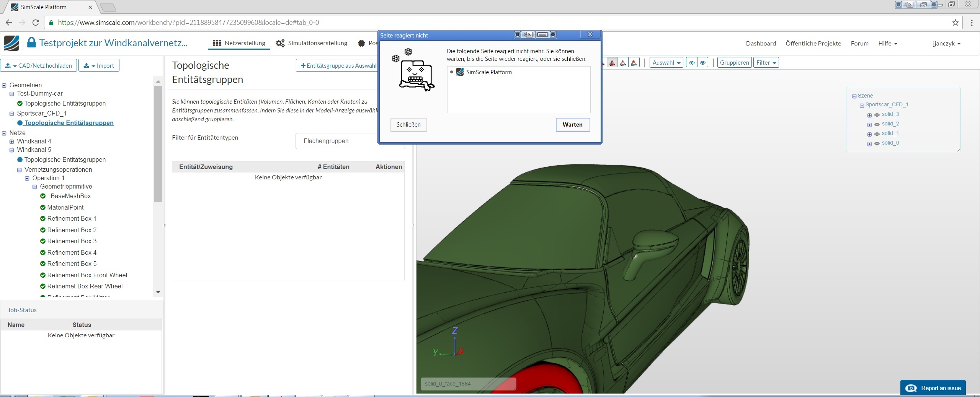The height and width of the screenshot is (397, 980).
Task: Expand the Windkanal 4 tree node
Action: pos(12,142)
